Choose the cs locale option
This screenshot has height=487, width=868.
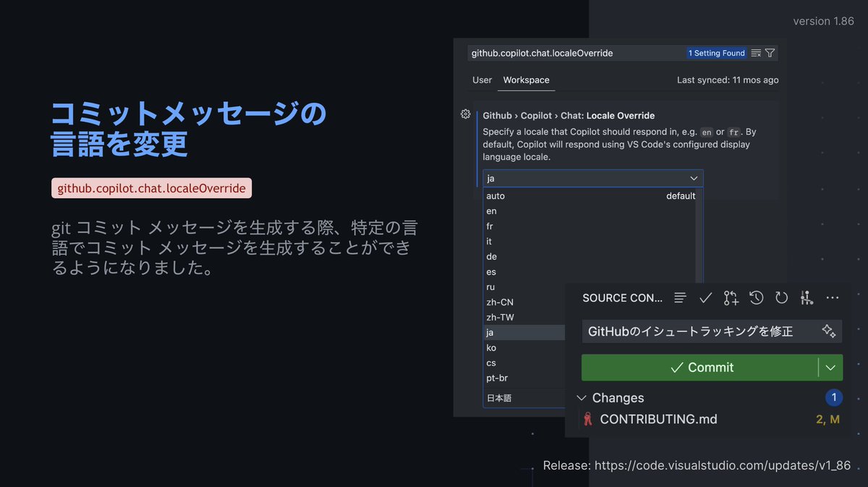coord(524,363)
